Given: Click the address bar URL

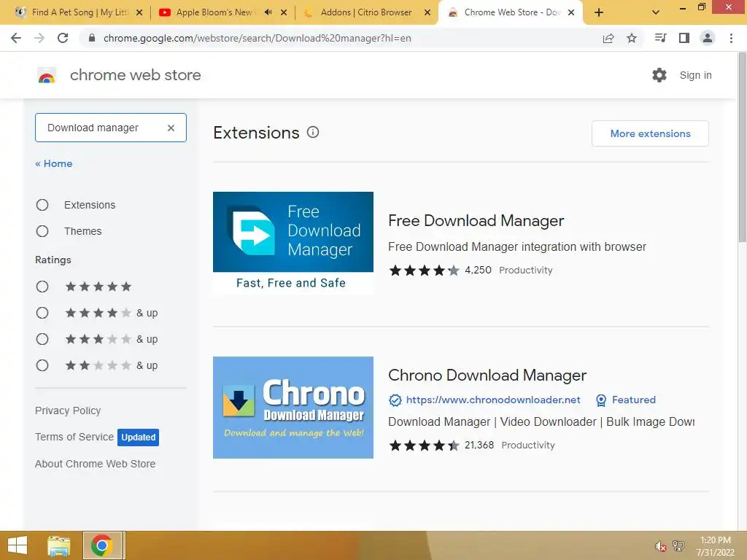Looking at the screenshot, I should (x=258, y=38).
